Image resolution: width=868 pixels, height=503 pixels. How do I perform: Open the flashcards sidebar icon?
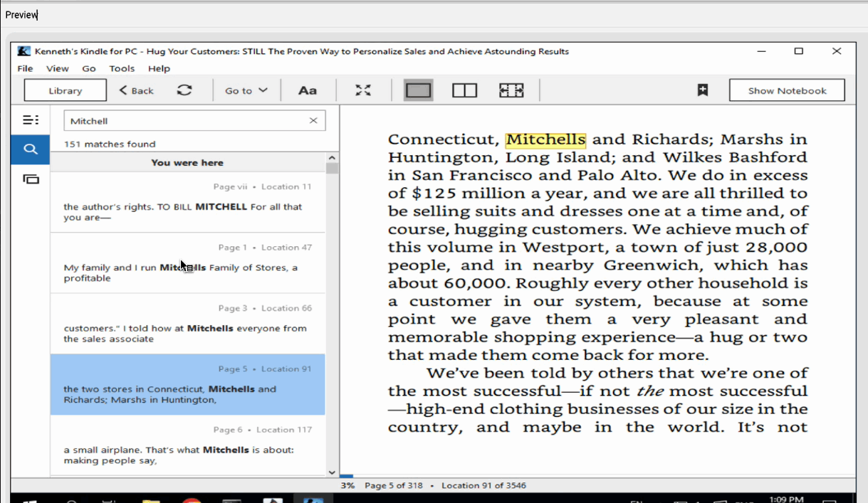click(x=31, y=179)
